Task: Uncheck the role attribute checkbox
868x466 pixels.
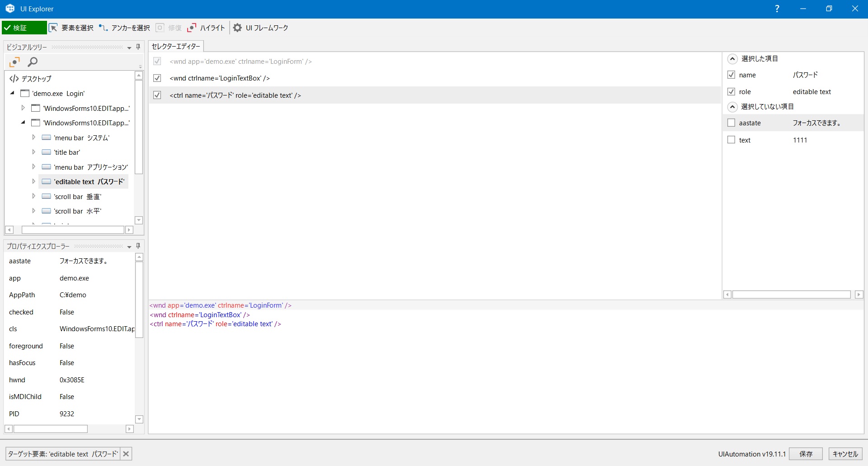Action: tap(731, 91)
